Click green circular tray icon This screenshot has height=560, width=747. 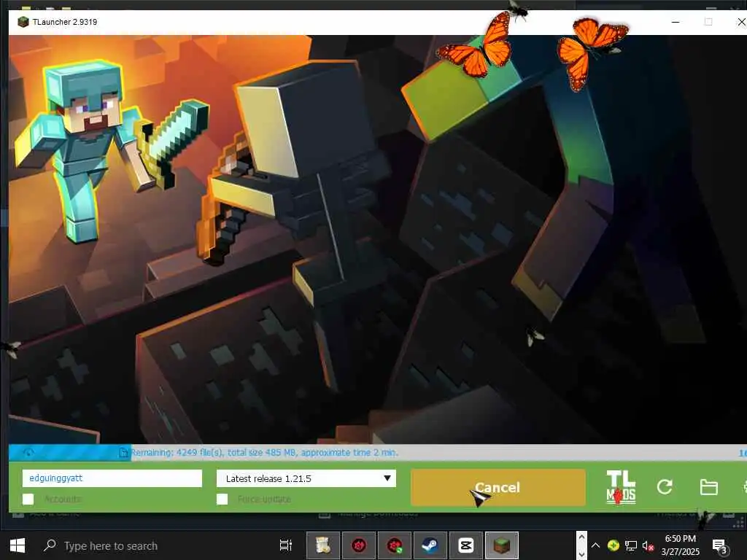613,545
